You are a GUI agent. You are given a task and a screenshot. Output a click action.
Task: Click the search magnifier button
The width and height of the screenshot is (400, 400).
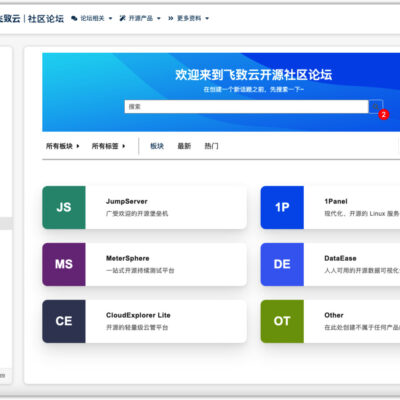(x=375, y=107)
